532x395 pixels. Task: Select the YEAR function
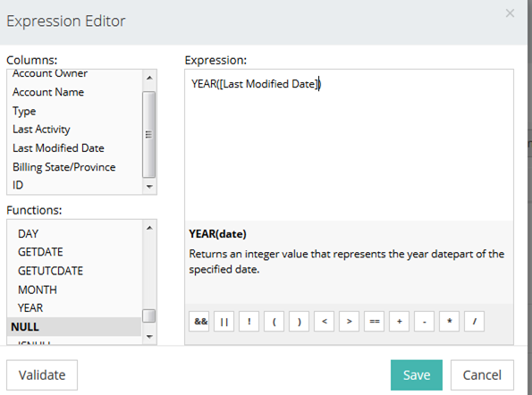[30, 307]
